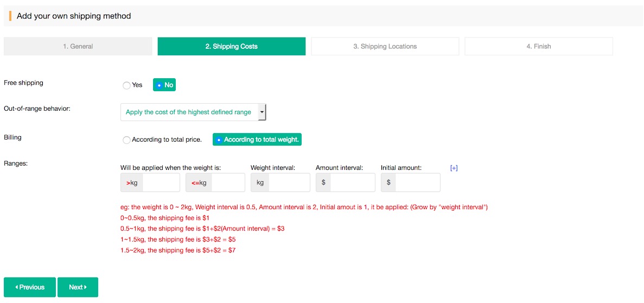Switch to 2. Shipping Costs tab
The height and width of the screenshot is (303, 644).
[231, 47]
